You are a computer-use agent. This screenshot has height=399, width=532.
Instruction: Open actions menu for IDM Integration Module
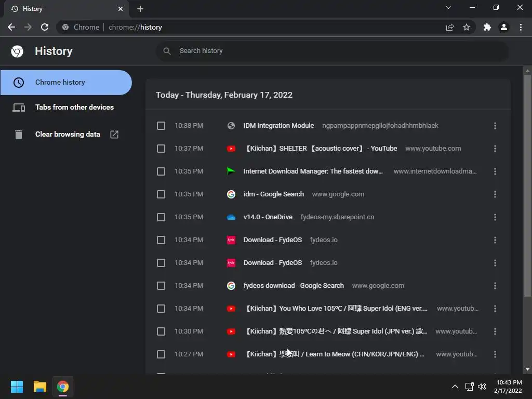tap(495, 126)
